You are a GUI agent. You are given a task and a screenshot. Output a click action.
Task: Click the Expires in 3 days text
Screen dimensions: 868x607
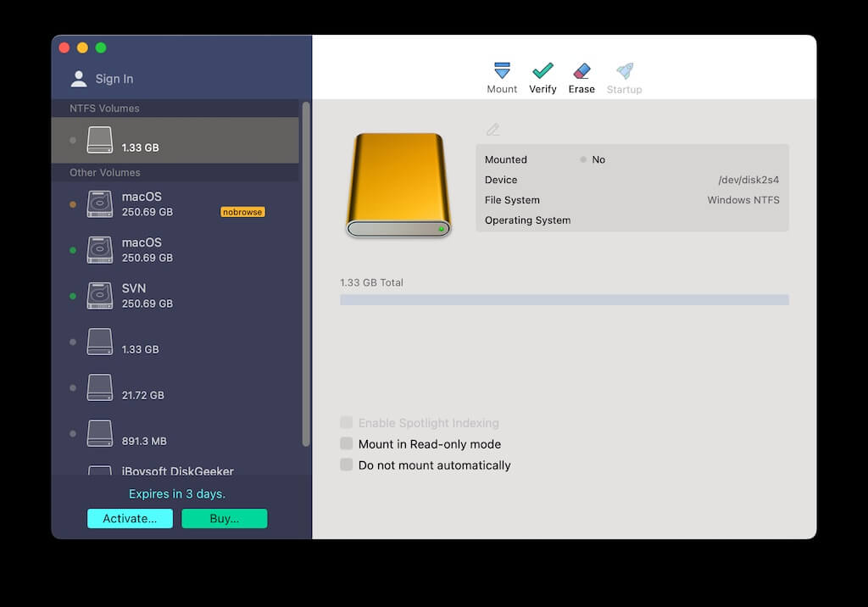pyautogui.click(x=177, y=493)
